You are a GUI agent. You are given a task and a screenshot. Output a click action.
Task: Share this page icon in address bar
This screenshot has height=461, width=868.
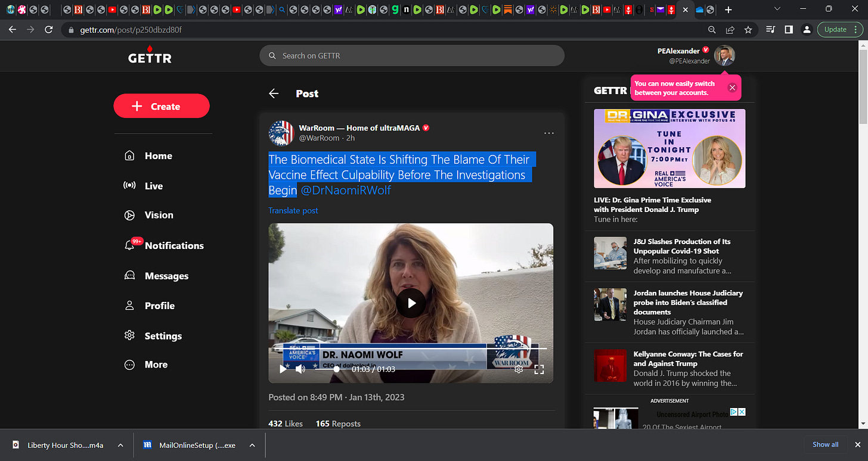pyautogui.click(x=730, y=29)
